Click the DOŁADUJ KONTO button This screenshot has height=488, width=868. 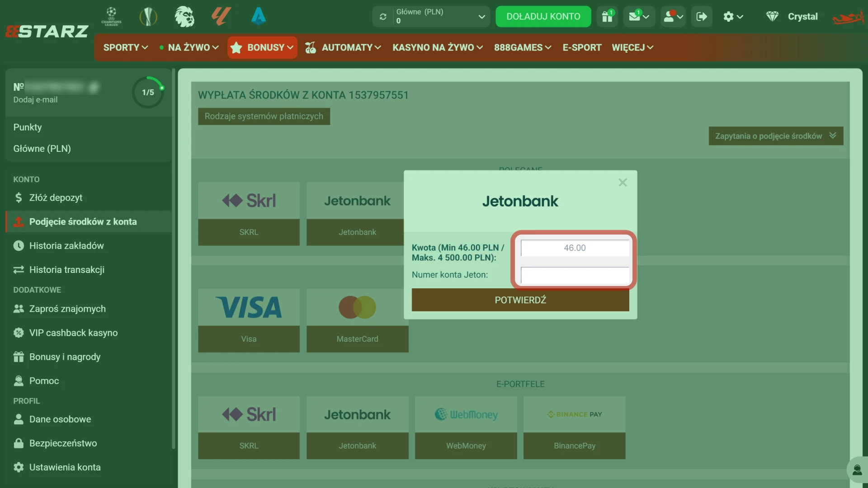point(543,17)
